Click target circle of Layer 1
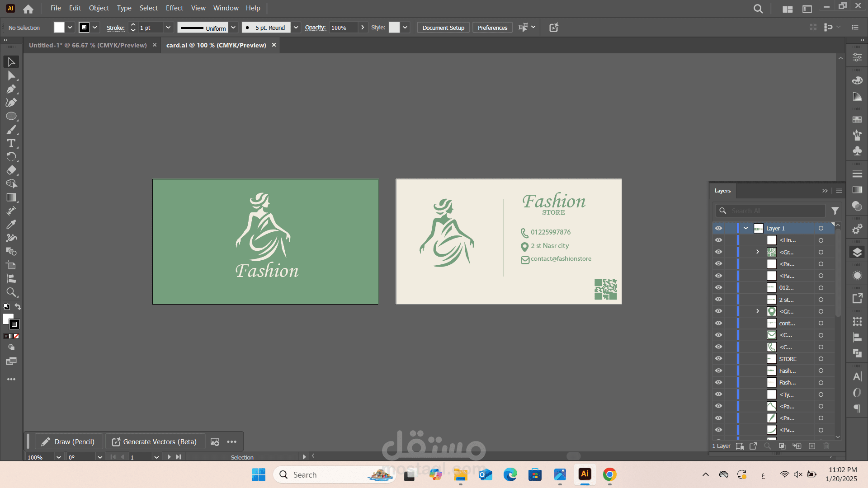 [821, 228]
